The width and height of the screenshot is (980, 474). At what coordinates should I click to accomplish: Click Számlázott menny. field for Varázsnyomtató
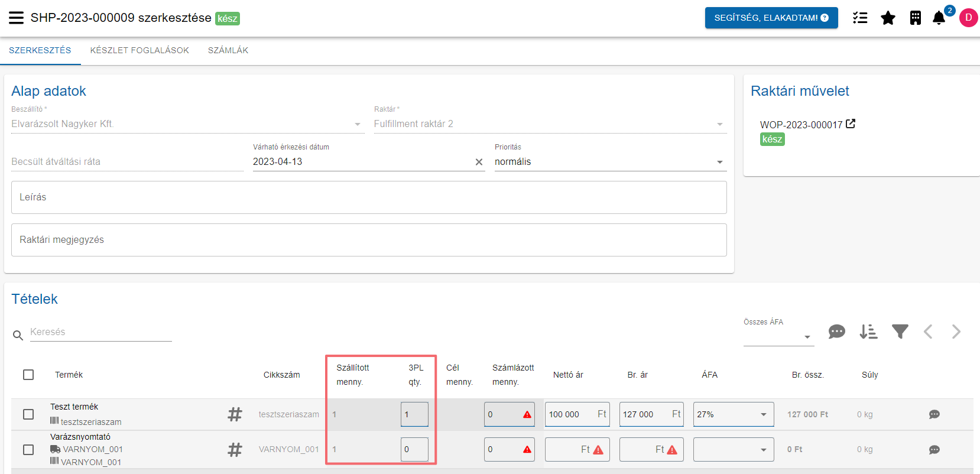point(509,450)
